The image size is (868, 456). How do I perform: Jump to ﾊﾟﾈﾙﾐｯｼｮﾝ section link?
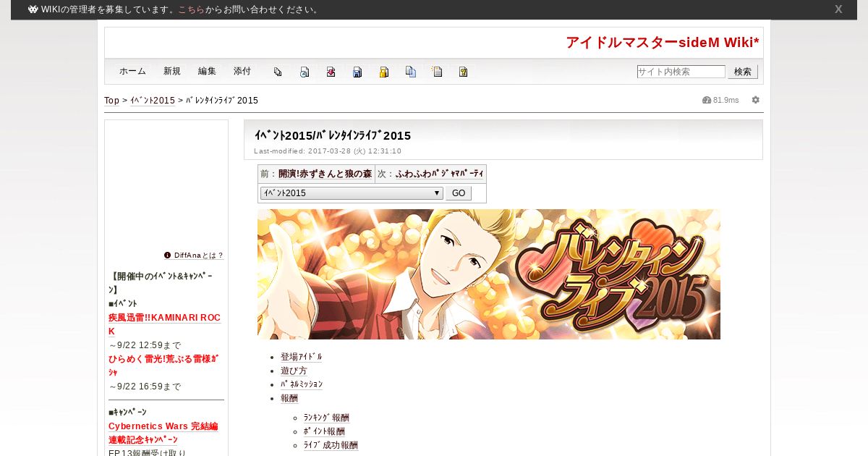click(x=302, y=384)
